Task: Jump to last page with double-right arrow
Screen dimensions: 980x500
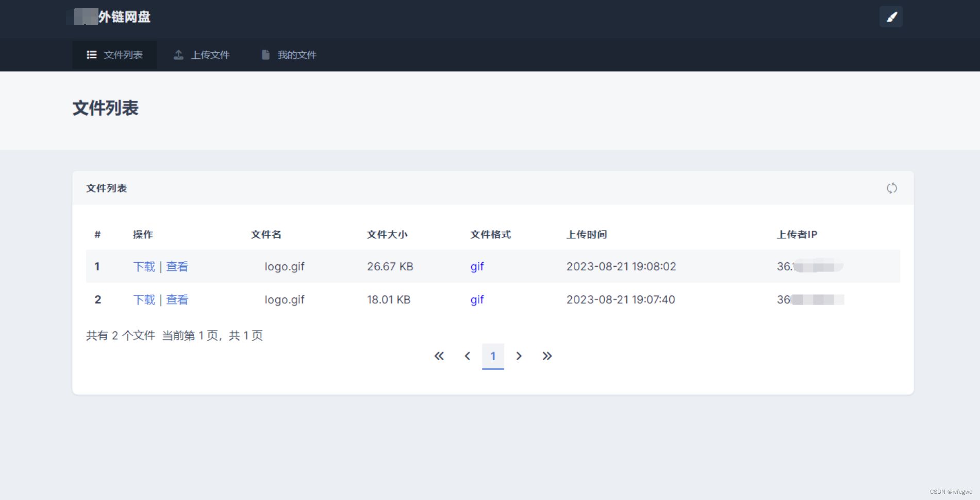Action: click(547, 356)
